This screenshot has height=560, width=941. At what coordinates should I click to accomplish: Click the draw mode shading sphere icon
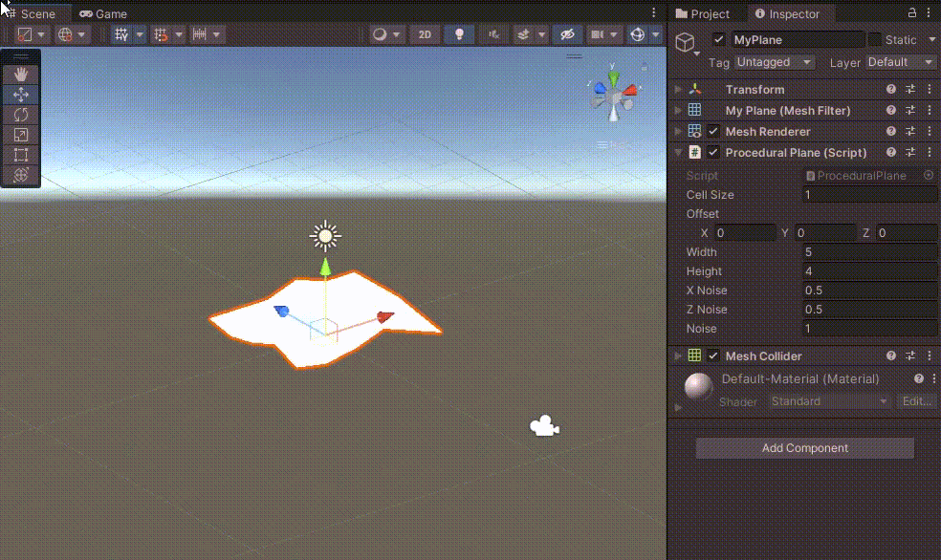pos(380,34)
